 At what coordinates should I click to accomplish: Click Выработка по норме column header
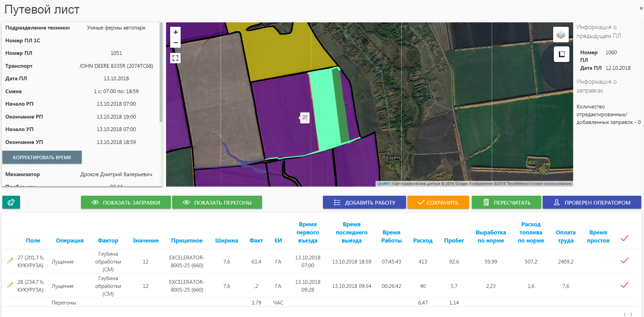(491, 236)
